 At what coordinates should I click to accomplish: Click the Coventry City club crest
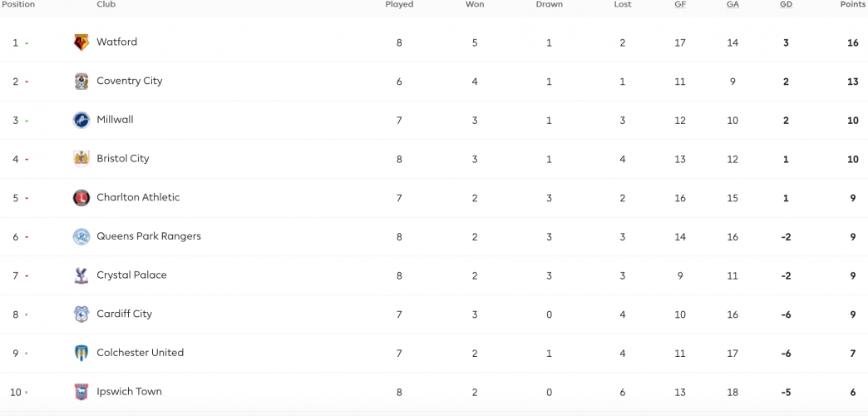81,82
